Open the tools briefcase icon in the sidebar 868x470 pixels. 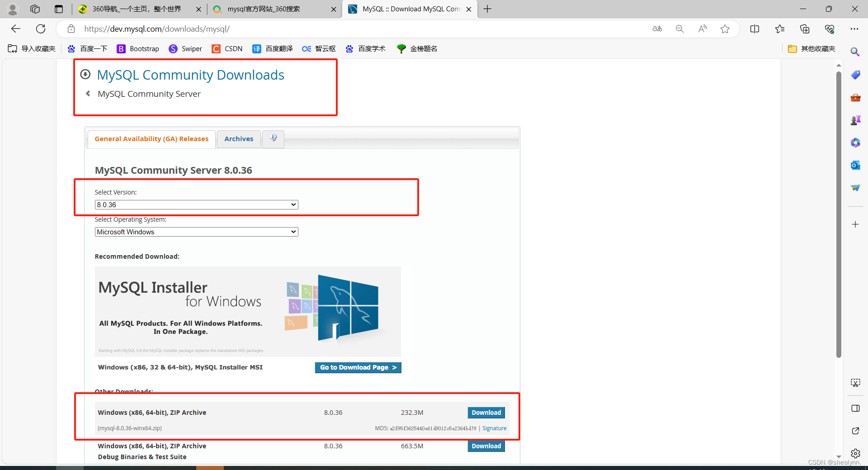coord(855,97)
